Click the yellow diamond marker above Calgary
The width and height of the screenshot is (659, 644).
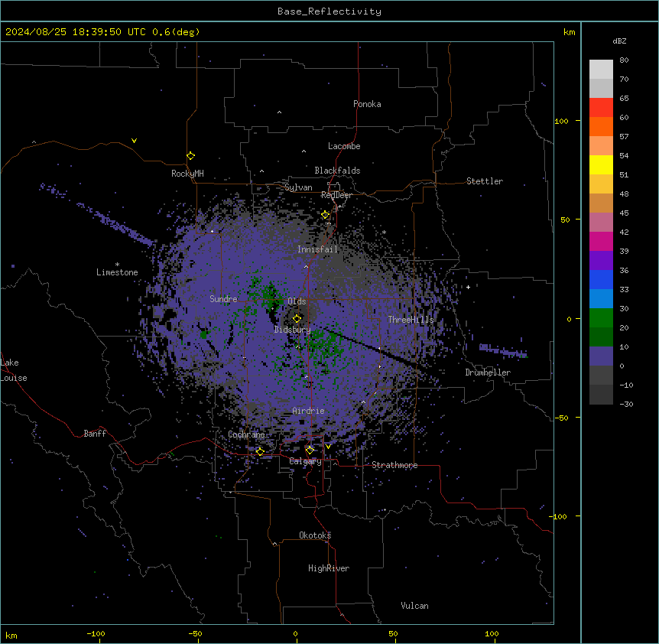coord(310,450)
